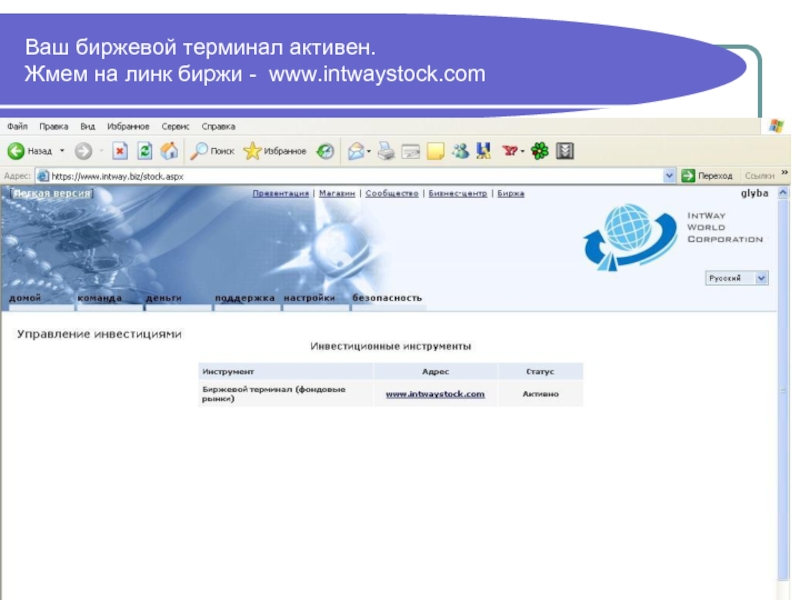The image size is (800, 600).
Task: Click the Активно status cell
Action: [x=540, y=394]
